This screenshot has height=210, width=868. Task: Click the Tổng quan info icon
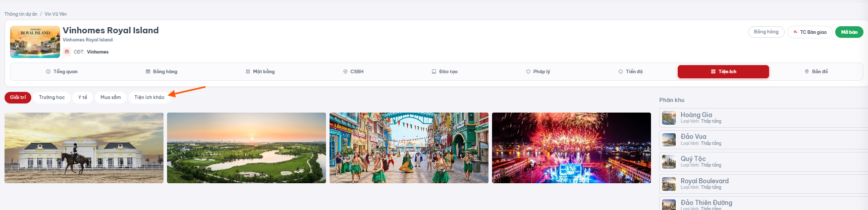point(48,72)
